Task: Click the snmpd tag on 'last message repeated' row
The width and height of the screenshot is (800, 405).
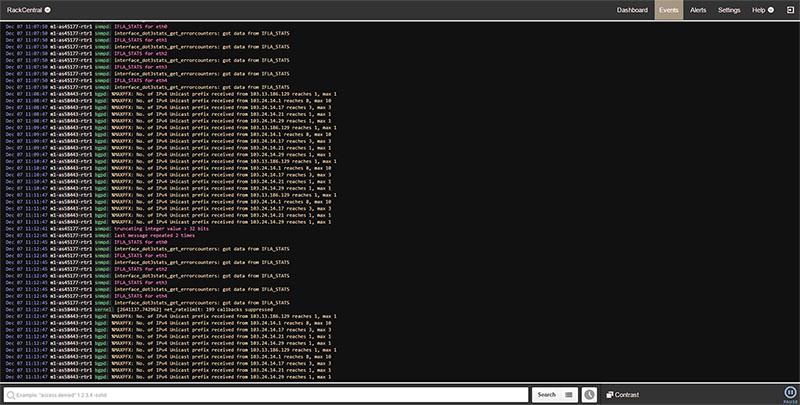Action: (102, 235)
